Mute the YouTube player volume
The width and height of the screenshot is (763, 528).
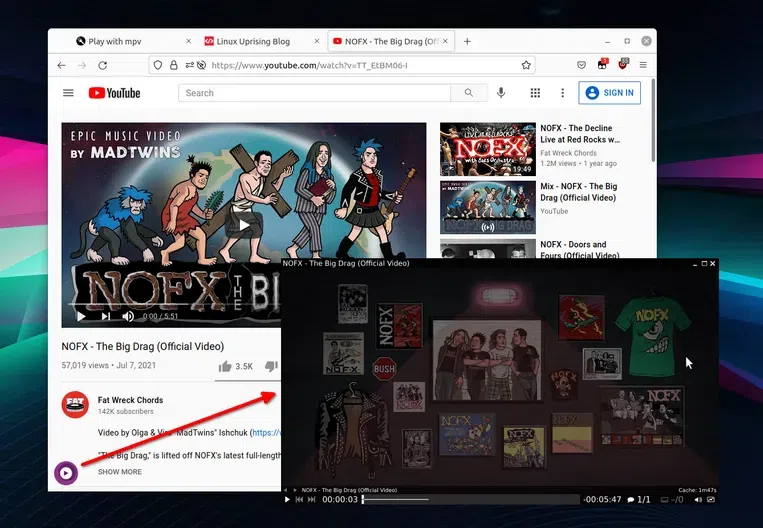click(128, 317)
